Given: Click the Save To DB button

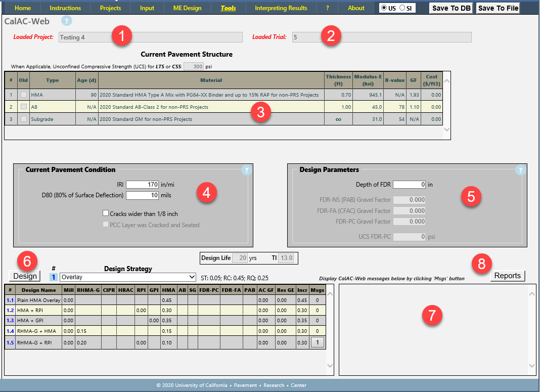Looking at the screenshot, I should [452, 8].
